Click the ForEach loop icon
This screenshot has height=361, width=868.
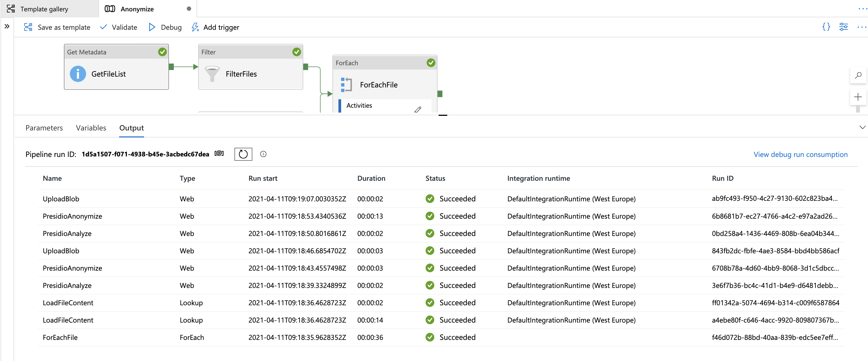(346, 84)
